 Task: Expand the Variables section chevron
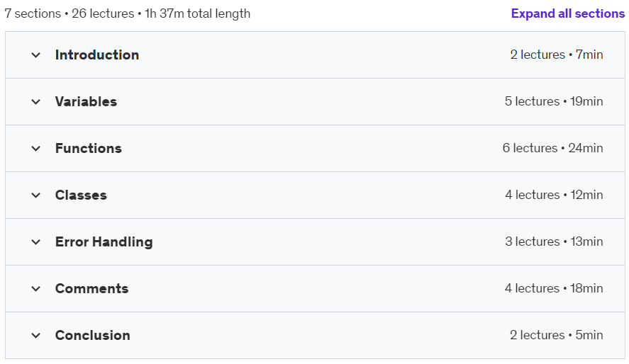coord(35,102)
